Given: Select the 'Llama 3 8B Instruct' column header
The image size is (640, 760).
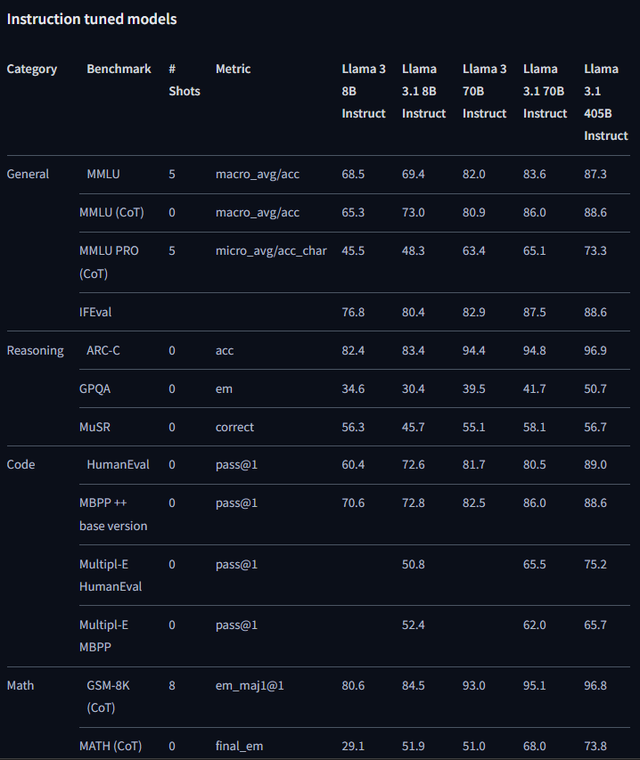Looking at the screenshot, I should (x=364, y=91).
